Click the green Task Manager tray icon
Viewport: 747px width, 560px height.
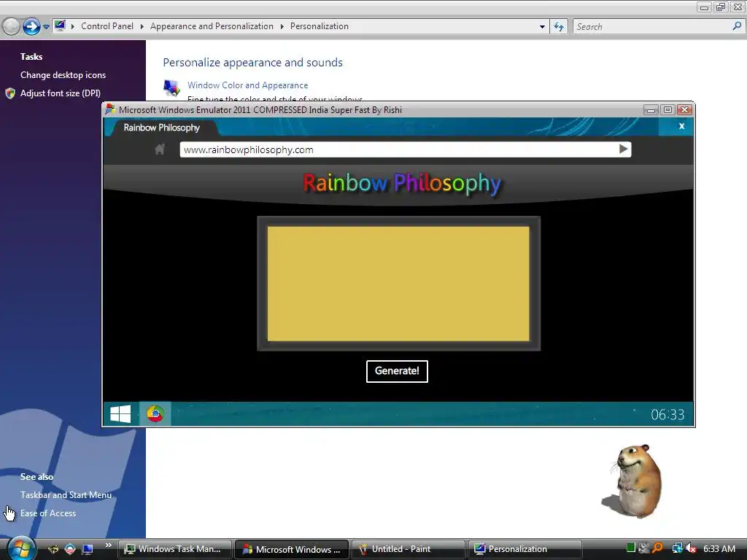631,548
